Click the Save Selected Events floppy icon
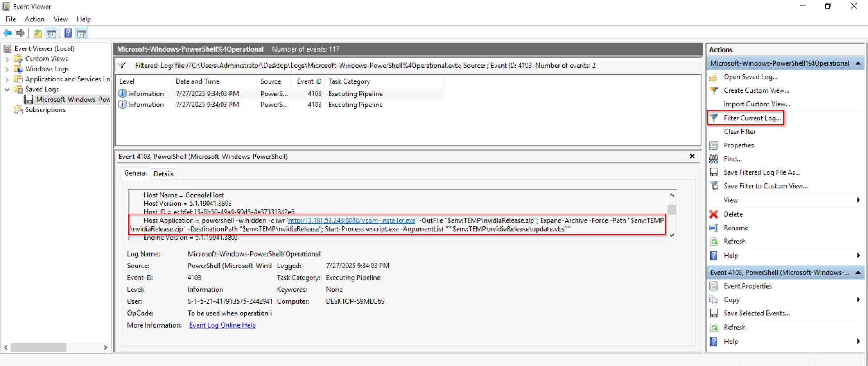The width and height of the screenshot is (868, 366). (714, 313)
